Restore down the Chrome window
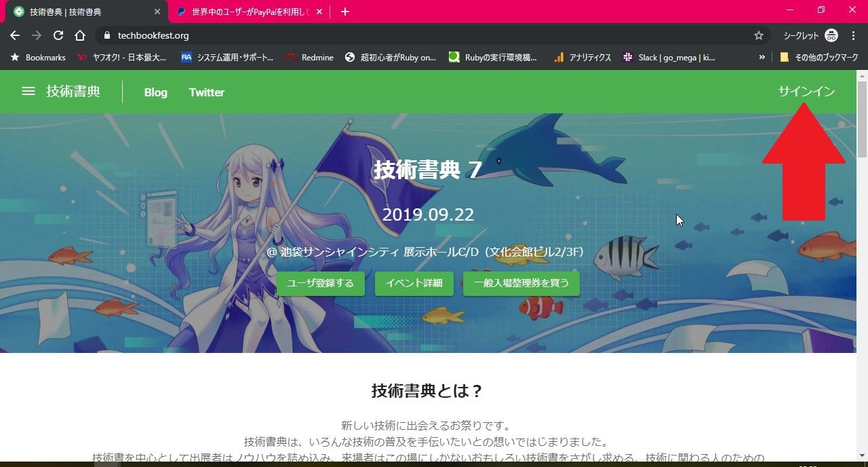This screenshot has width=868, height=467. [821, 10]
